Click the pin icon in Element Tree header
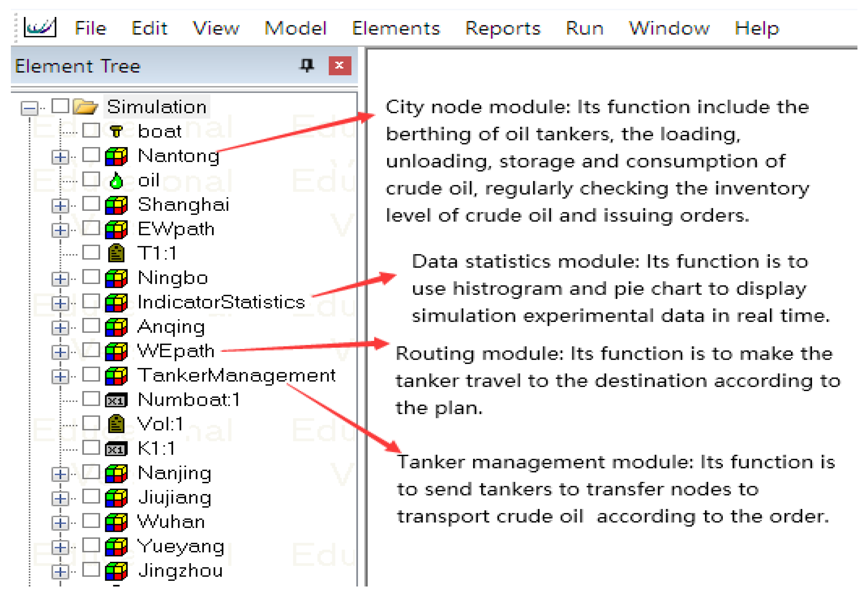The height and width of the screenshot is (598, 868). click(x=307, y=66)
